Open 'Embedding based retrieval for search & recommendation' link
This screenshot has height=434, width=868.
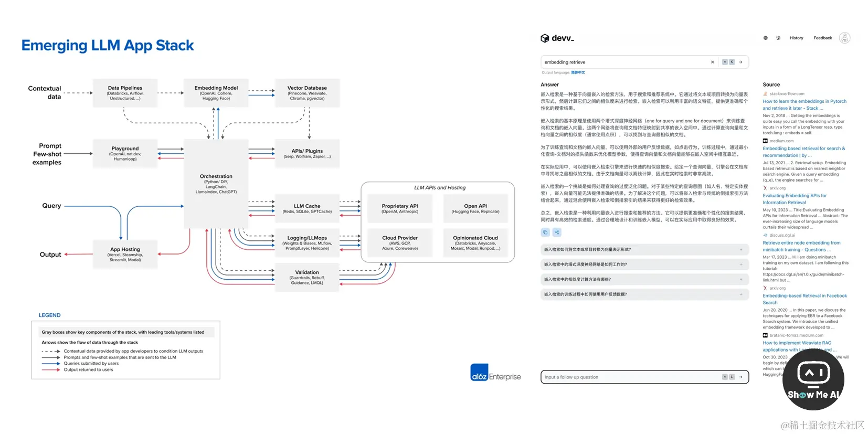tap(804, 152)
